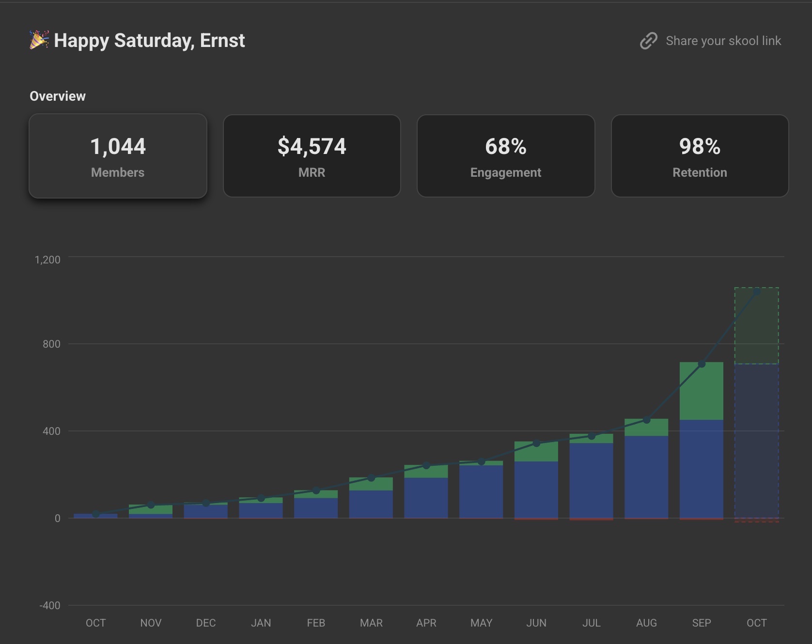Click the 1,200 y-axis label
The image size is (812, 644).
pyautogui.click(x=47, y=260)
